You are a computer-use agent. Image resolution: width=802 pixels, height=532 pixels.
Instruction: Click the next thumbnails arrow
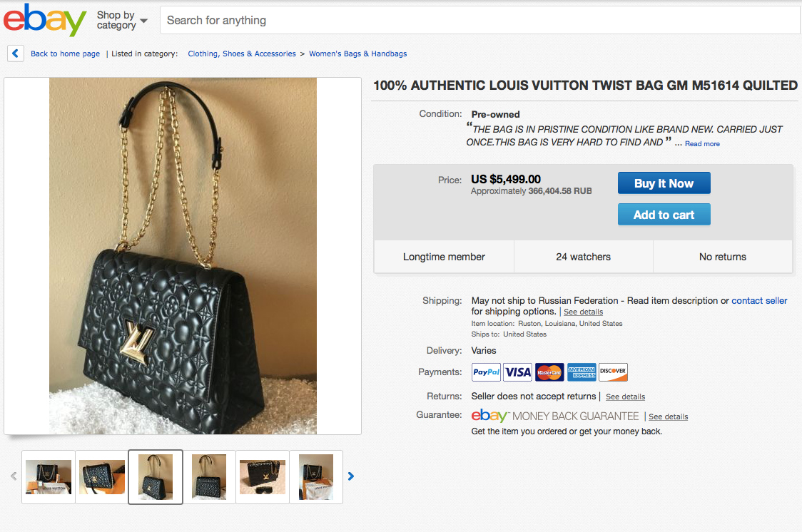(350, 476)
